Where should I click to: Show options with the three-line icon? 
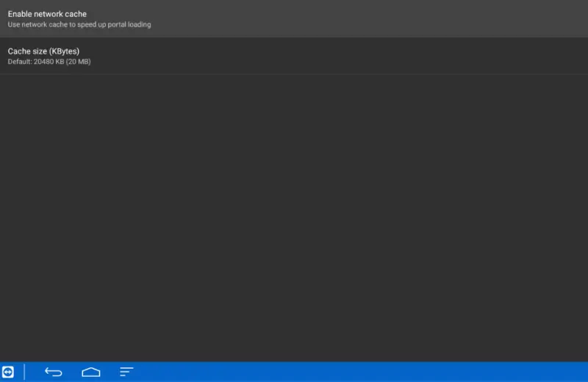tap(126, 372)
